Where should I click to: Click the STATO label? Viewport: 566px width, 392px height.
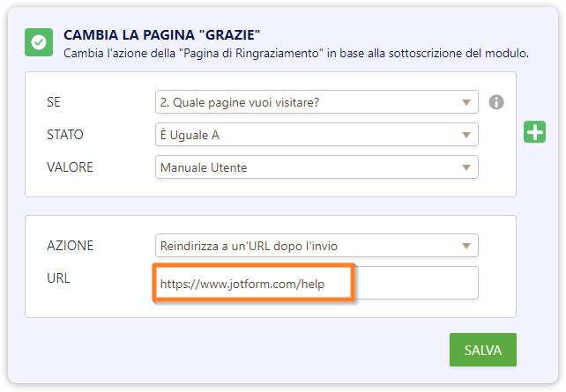(64, 134)
